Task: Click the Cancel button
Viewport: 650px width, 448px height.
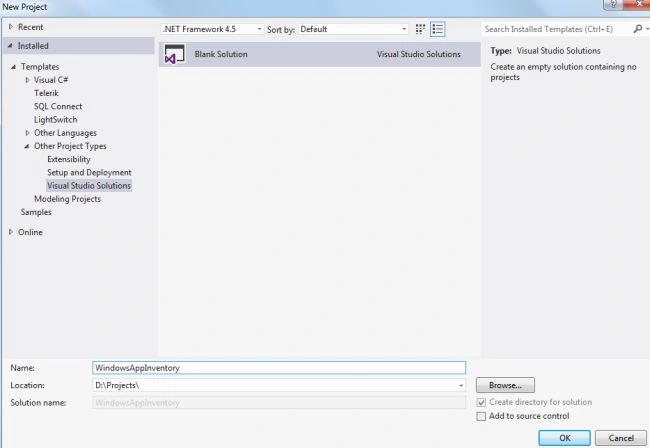Action: point(621,438)
